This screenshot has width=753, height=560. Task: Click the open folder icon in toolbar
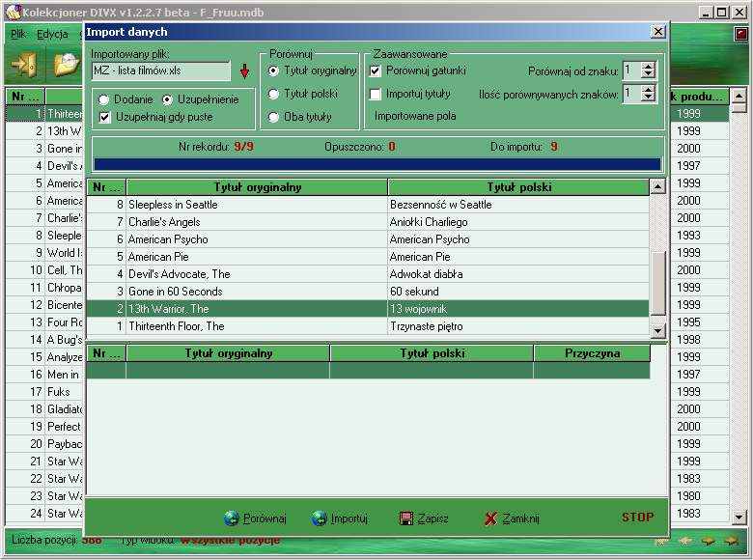pyautogui.click(x=65, y=65)
